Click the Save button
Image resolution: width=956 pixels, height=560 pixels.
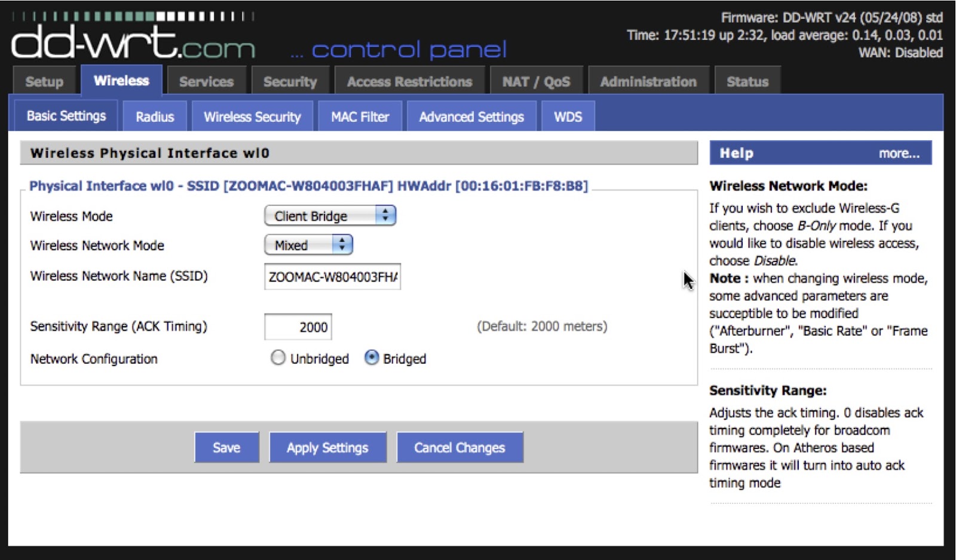[226, 448]
